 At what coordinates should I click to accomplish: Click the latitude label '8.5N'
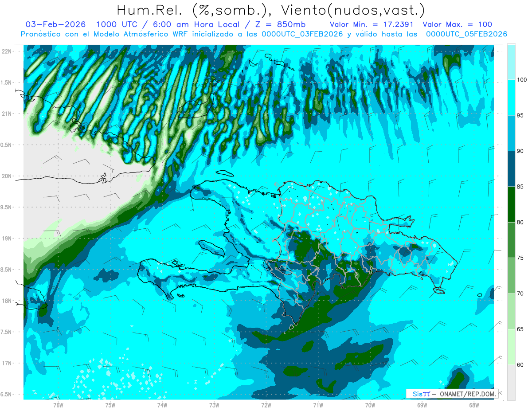click(7, 270)
